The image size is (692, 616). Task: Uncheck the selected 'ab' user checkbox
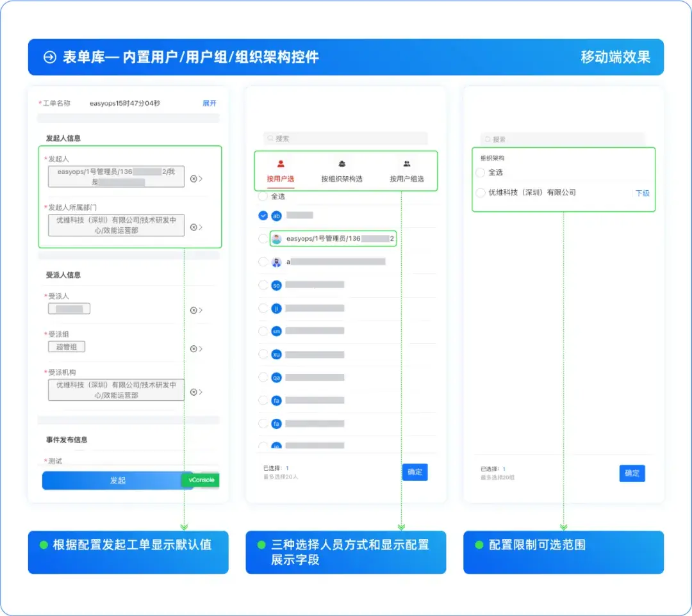coord(263,215)
